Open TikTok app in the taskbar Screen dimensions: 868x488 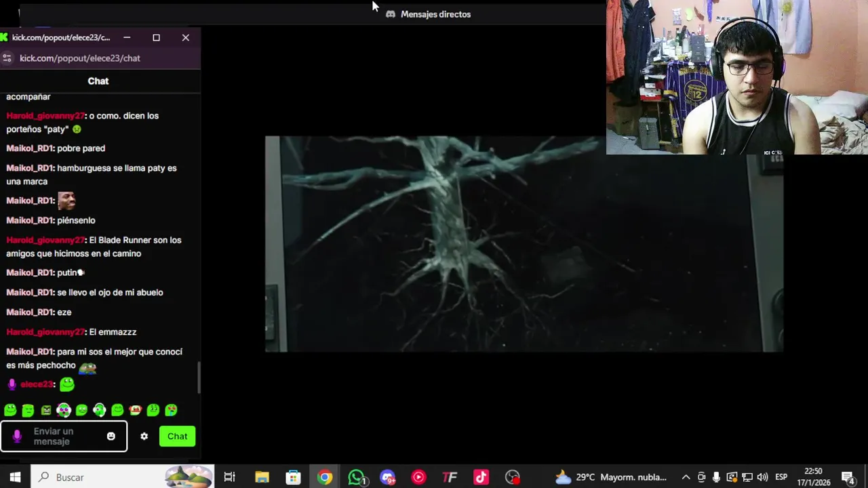tap(481, 477)
